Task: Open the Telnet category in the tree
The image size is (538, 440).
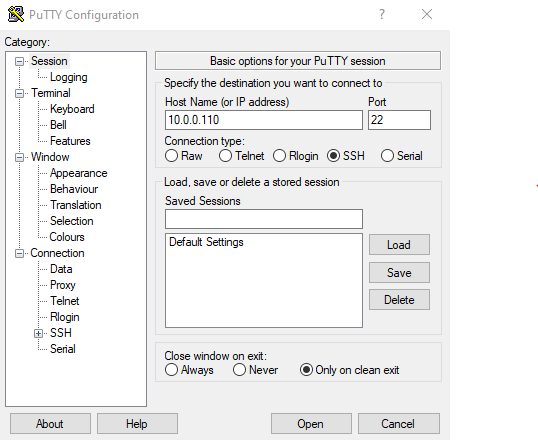Action: pyautogui.click(x=65, y=301)
